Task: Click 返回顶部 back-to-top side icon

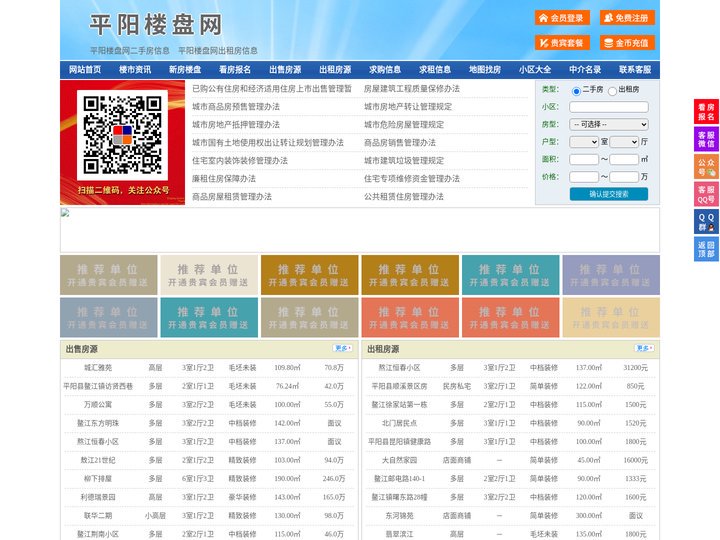Action: (706, 249)
